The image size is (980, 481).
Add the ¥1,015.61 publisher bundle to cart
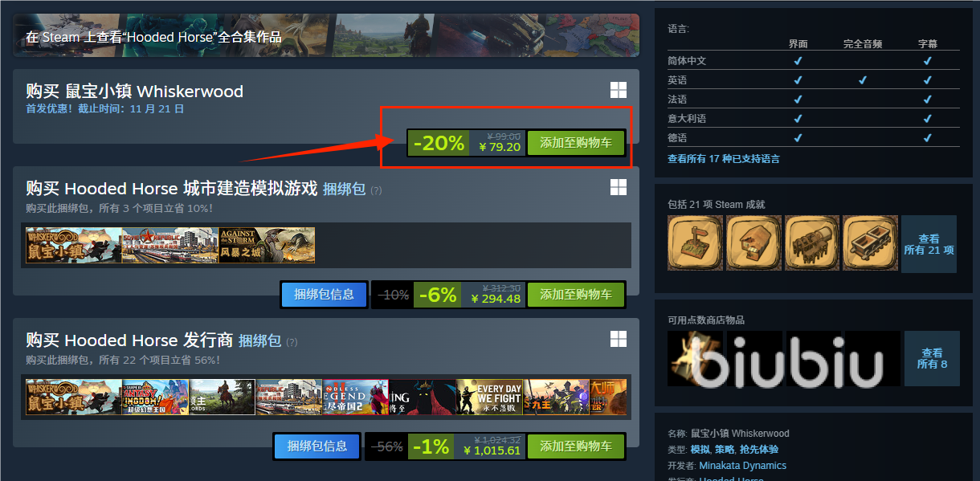(x=576, y=446)
